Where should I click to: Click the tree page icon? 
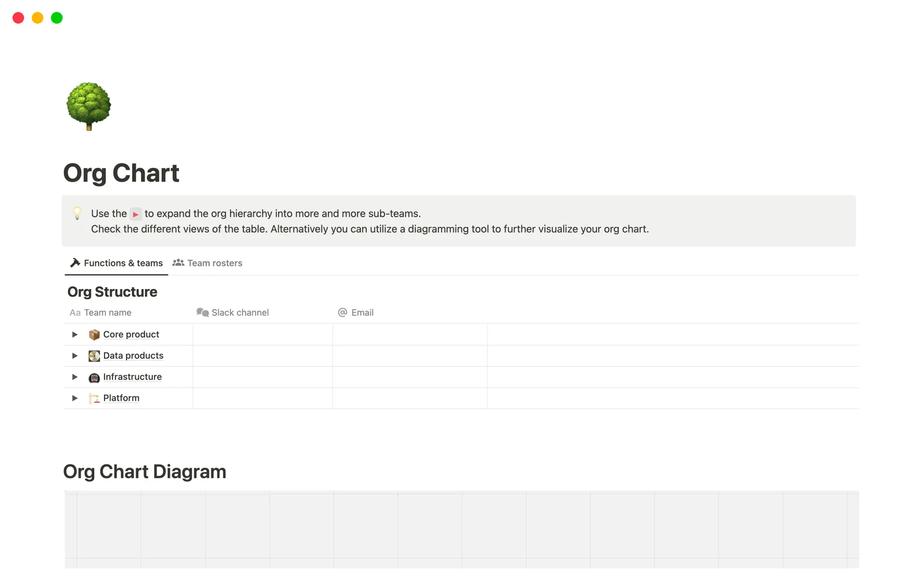click(89, 106)
